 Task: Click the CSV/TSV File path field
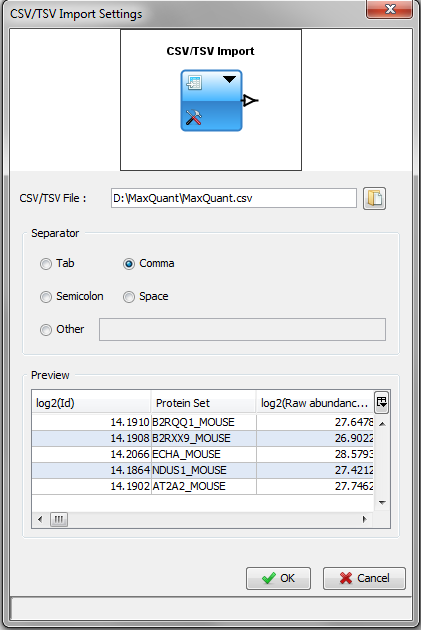pyautogui.click(x=234, y=198)
